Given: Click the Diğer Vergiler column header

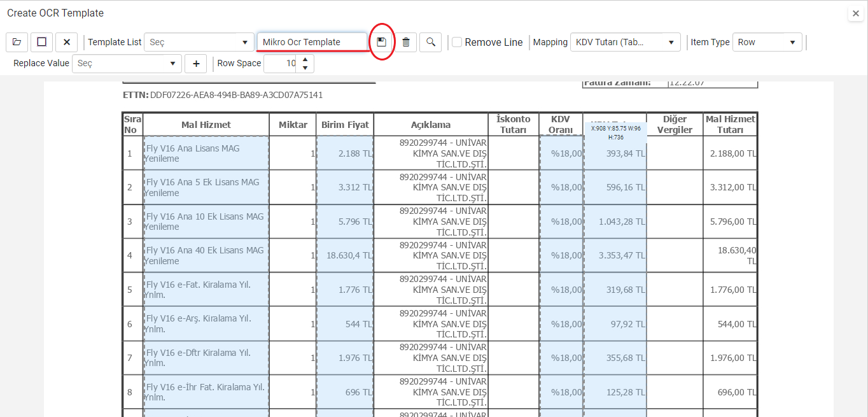Looking at the screenshot, I should (675, 125).
